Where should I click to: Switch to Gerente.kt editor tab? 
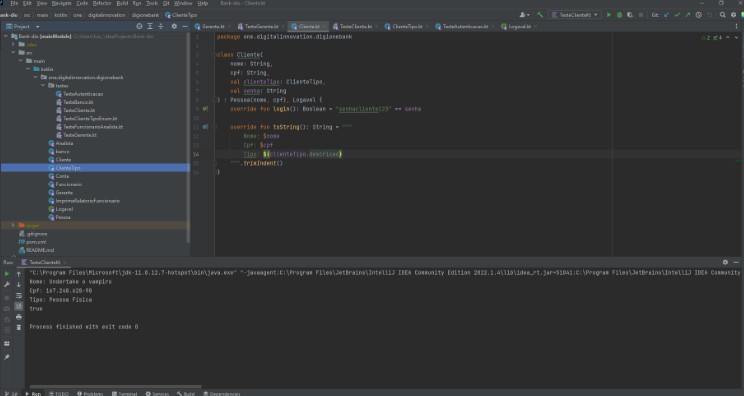pos(213,27)
